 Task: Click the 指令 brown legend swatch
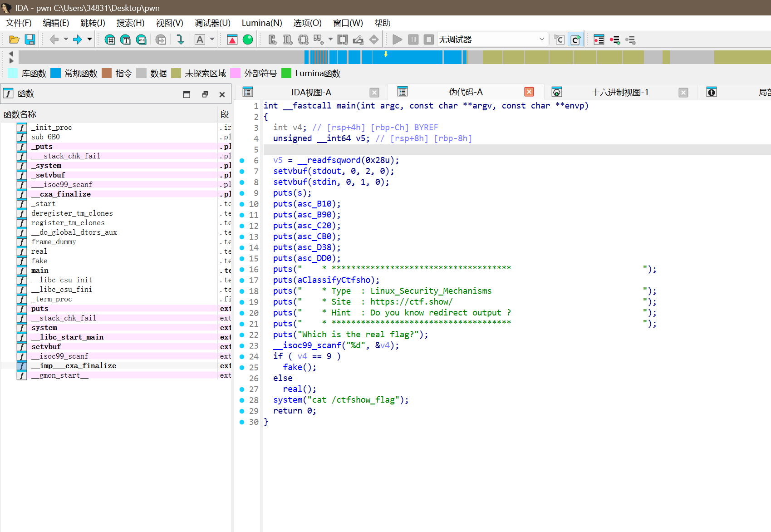[107, 73]
